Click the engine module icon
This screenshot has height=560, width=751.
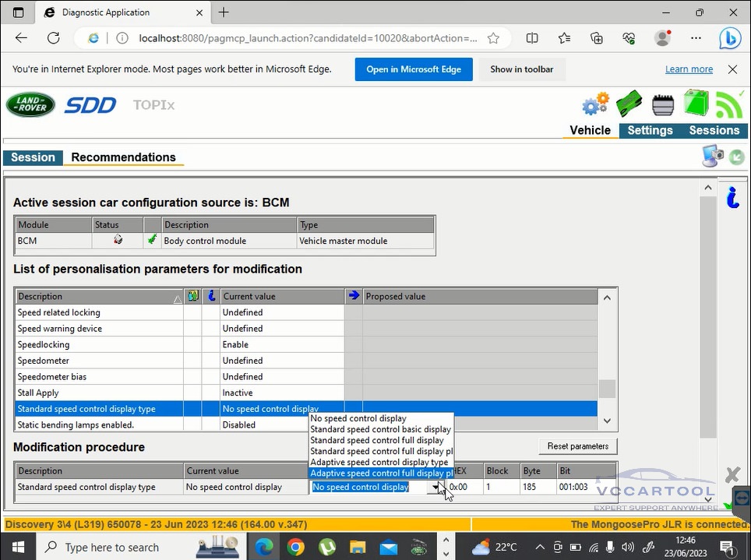663,104
